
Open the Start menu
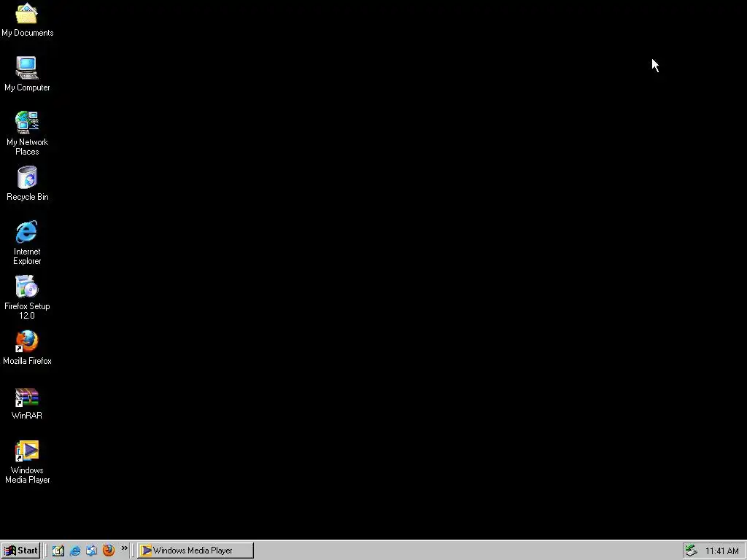pos(20,551)
